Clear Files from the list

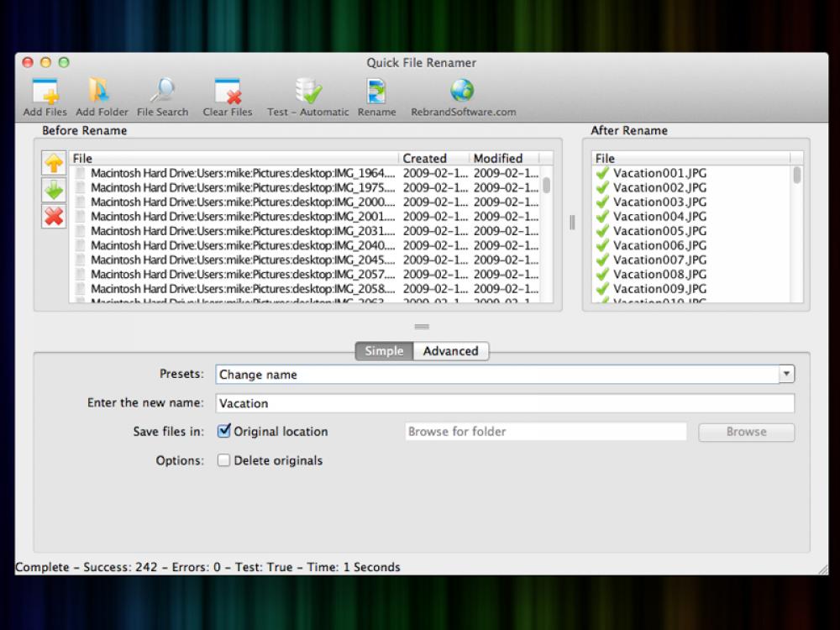[x=227, y=92]
